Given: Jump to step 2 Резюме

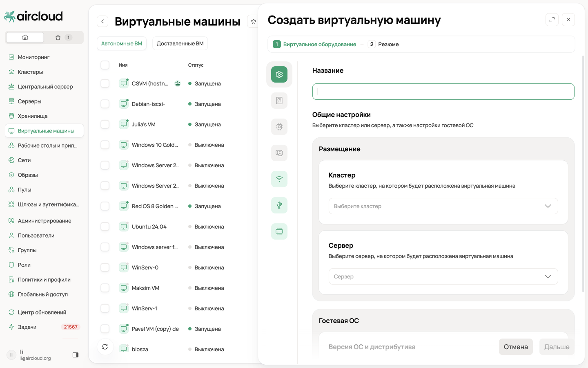Looking at the screenshot, I should click(x=383, y=44).
